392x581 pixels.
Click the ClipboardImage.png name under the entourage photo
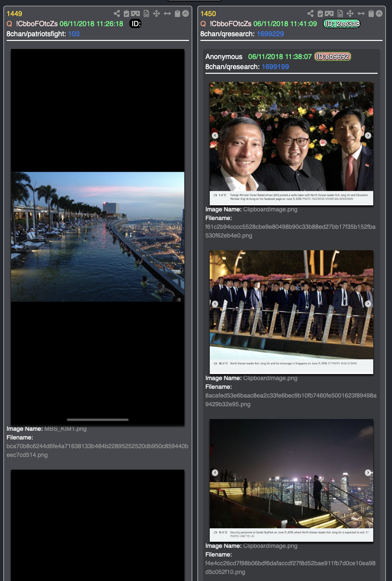click(x=270, y=378)
